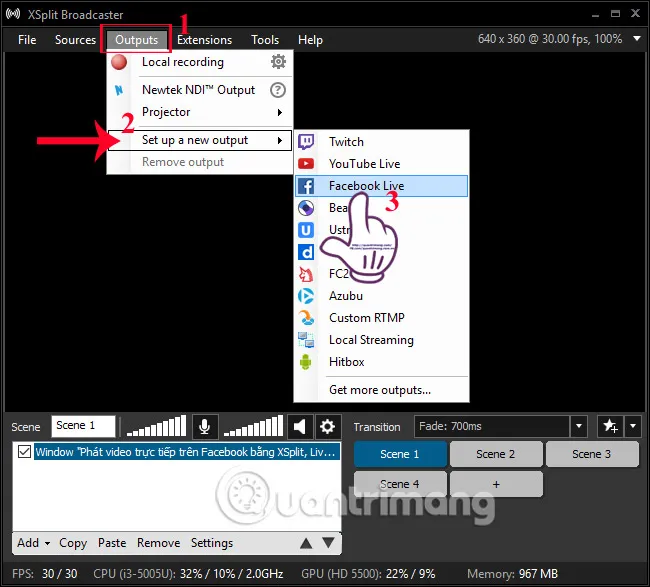The height and width of the screenshot is (587, 650).
Task: Open source Settings
Action: (212, 543)
